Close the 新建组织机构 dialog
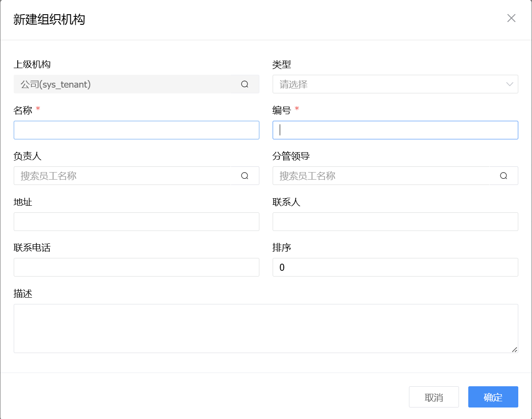 click(x=511, y=18)
